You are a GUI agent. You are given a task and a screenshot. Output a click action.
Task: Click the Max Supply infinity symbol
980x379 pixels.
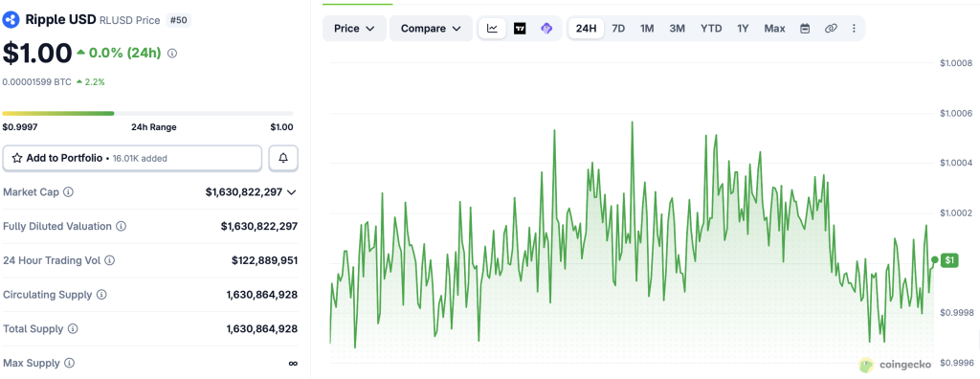coord(293,363)
